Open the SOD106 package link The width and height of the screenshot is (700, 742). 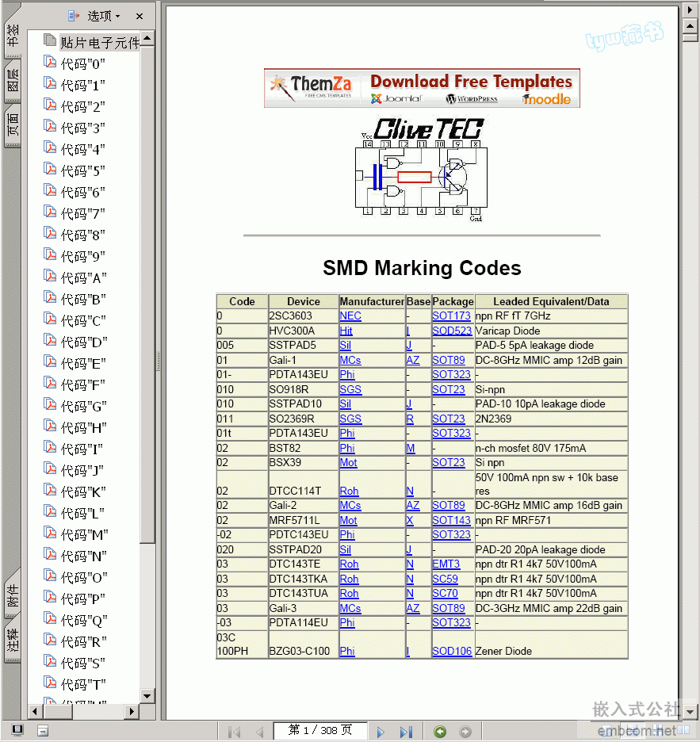[x=452, y=651]
